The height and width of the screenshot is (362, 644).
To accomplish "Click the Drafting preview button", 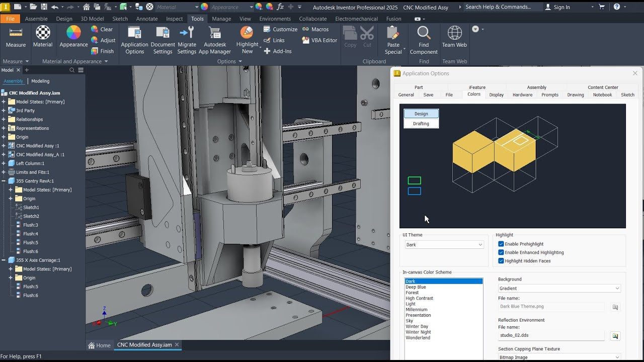I will [x=421, y=123].
